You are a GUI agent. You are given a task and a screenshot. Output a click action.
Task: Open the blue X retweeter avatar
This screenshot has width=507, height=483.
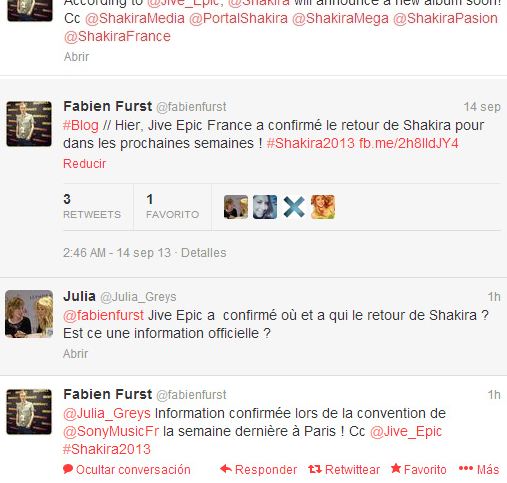click(x=294, y=207)
